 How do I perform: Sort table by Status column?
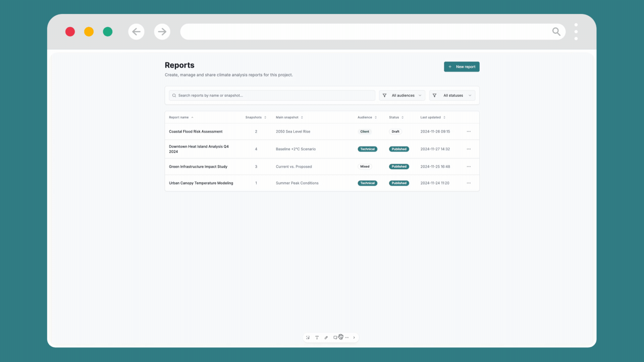pos(396,117)
